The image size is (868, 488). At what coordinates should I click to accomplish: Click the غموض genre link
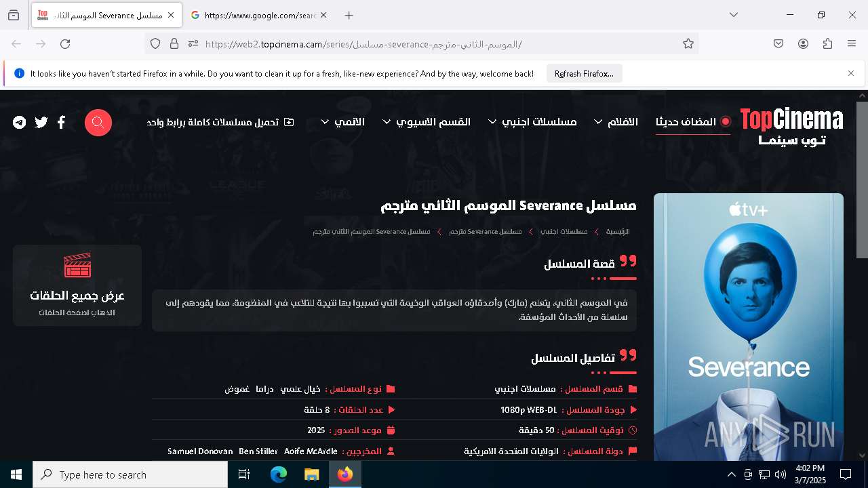click(x=237, y=389)
